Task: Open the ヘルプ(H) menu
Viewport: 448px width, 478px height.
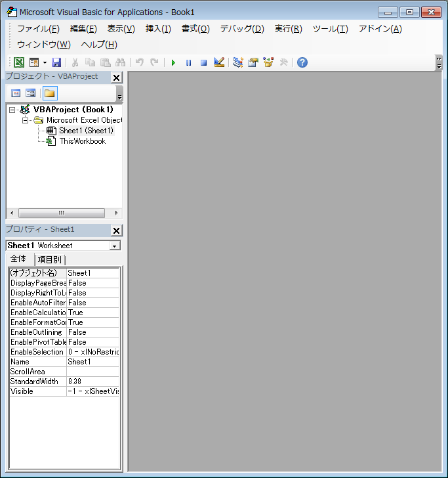Action: [99, 45]
